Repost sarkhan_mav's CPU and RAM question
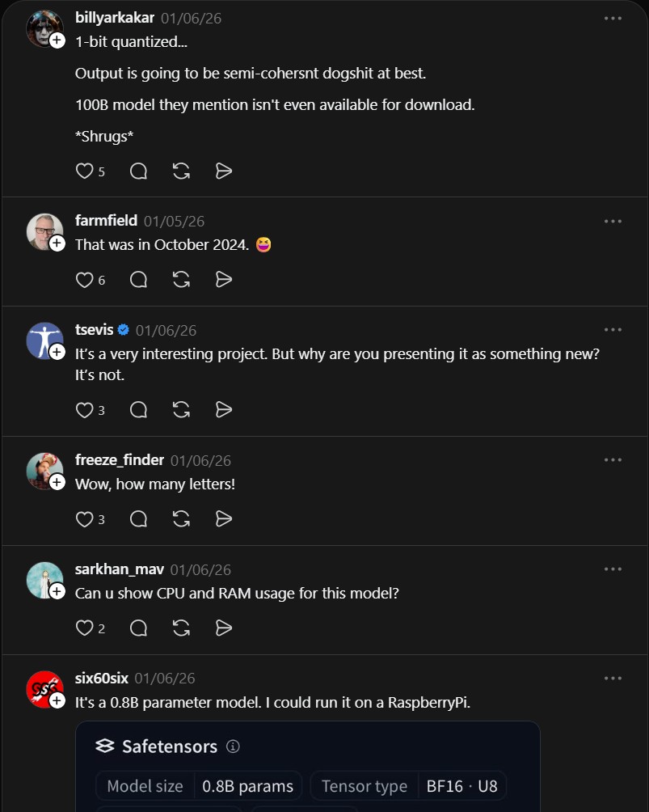The width and height of the screenshot is (649, 812). pyautogui.click(x=182, y=628)
